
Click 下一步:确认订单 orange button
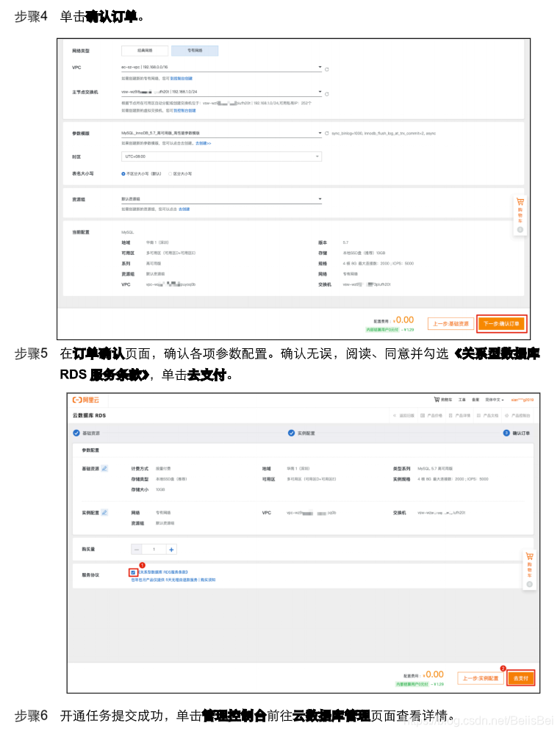click(x=501, y=323)
